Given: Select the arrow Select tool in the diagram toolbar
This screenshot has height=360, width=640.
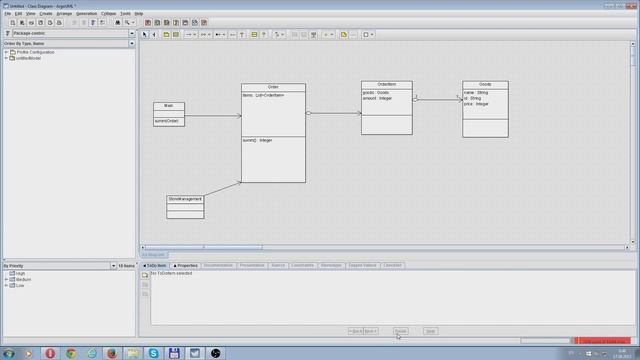Looking at the screenshot, I should [144, 35].
